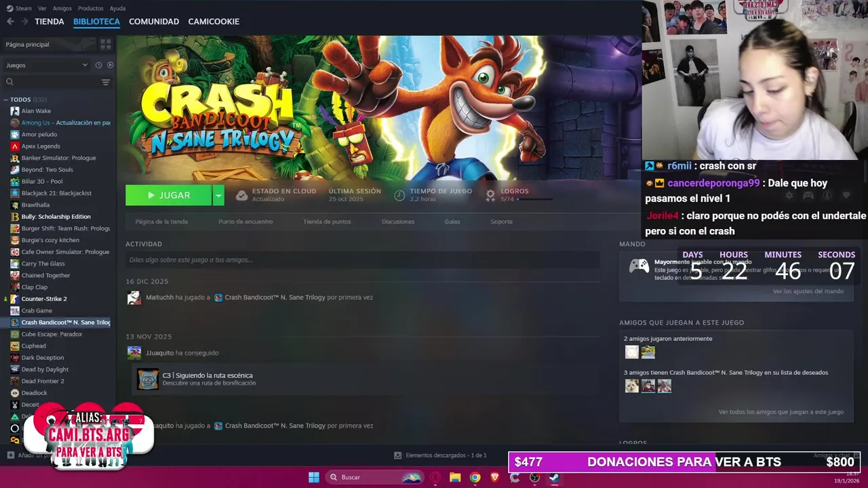The height and width of the screenshot is (488, 868).
Task: Open the C3 achievement icon
Action: pyautogui.click(x=148, y=379)
